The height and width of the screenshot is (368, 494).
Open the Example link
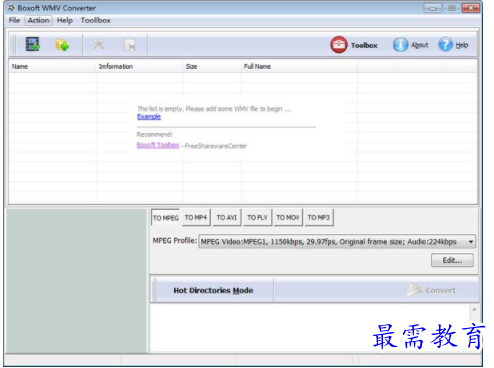click(149, 117)
